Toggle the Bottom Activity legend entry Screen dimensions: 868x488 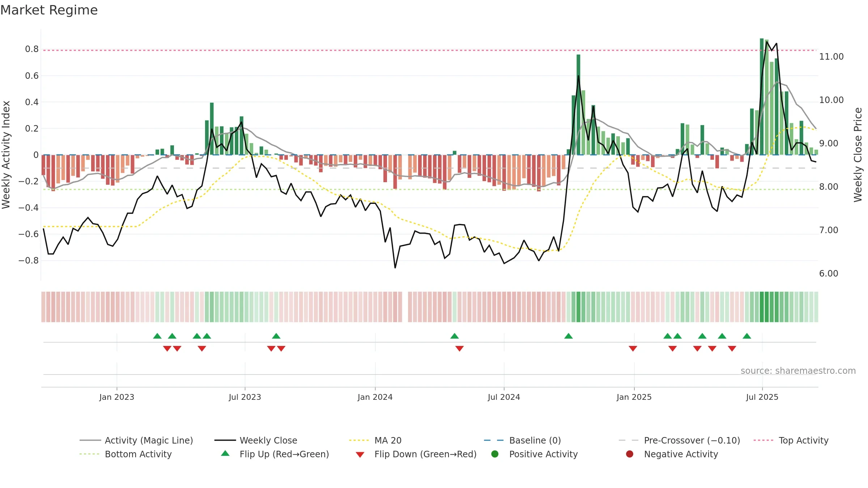click(x=125, y=454)
